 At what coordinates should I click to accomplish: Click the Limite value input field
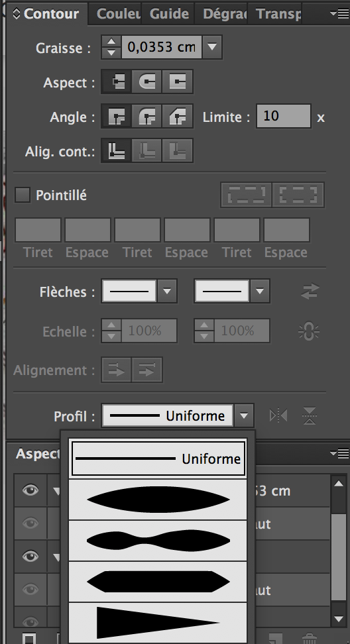284,116
